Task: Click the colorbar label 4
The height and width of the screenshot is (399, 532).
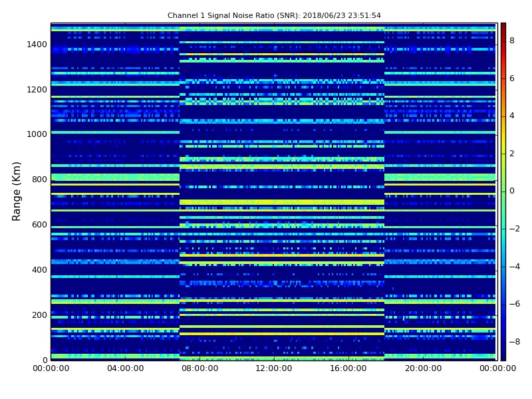Action: [x=512, y=116]
